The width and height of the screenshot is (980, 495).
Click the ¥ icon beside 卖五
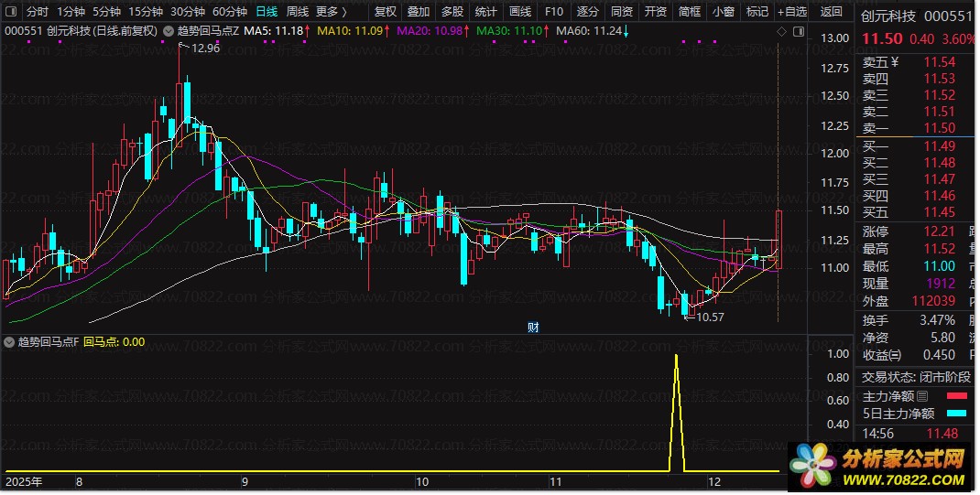894,62
